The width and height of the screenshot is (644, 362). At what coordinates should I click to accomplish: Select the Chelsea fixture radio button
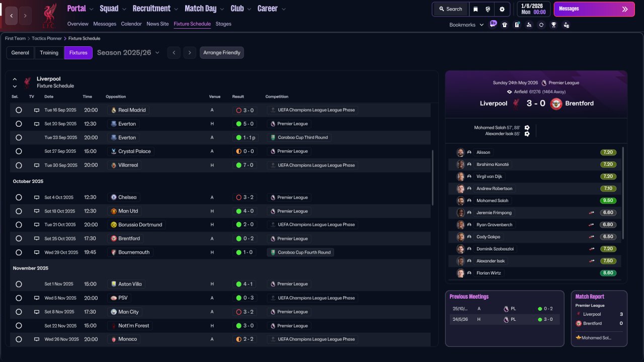(x=19, y=198)
